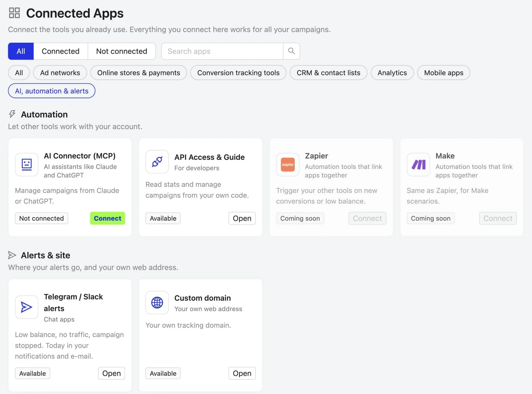Click the API Access plug icon
Viewport: 532px width, 394px height.
pyautogui.click(x=157, y=162)
